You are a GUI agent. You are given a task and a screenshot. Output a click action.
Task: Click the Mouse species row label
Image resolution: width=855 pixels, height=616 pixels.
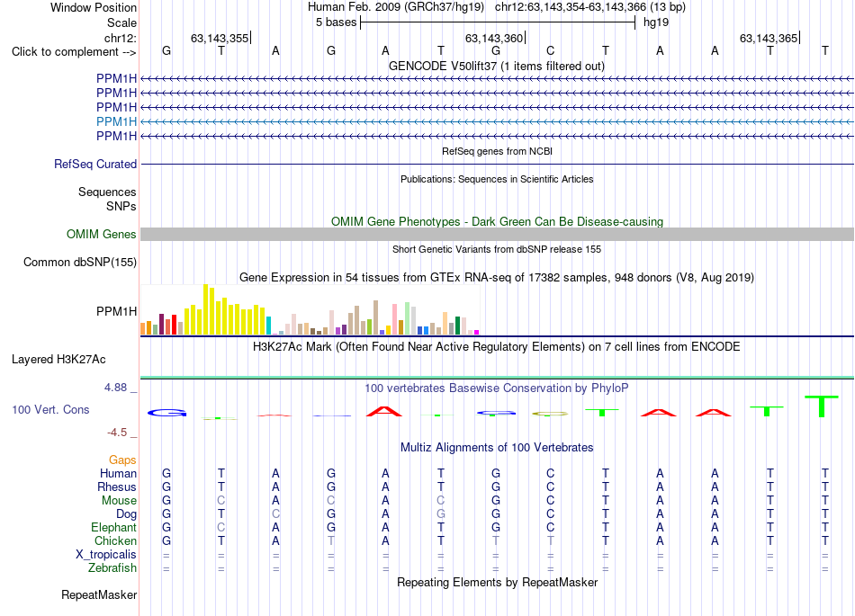click(x=120, y=501)
